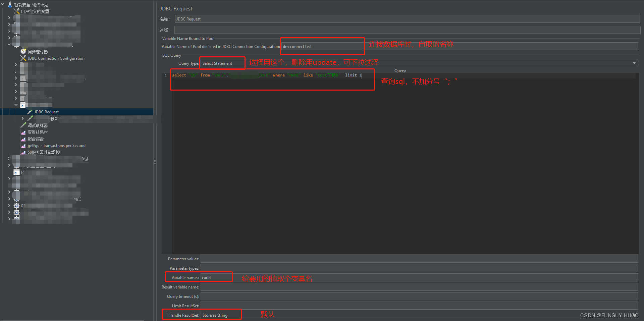644x321 pixels.
Task: Collapse the test plan root node chevron
Action: 3,4
